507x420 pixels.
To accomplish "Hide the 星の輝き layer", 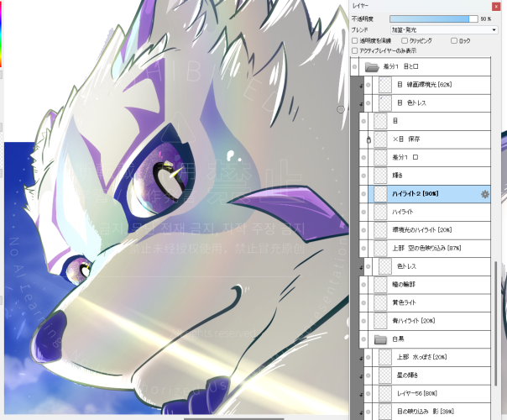I will point(368,375).
